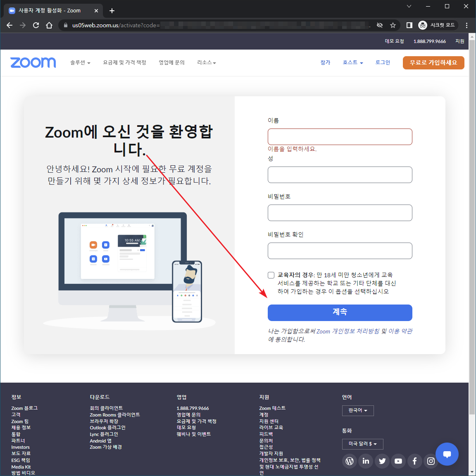
Task: Expand the 솔루션 dropdown menu
Action: point(80,62)
